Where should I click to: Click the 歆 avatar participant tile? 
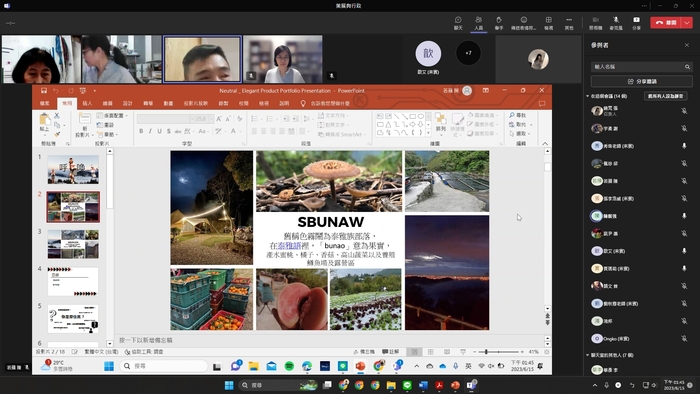(x=428, y=54)
